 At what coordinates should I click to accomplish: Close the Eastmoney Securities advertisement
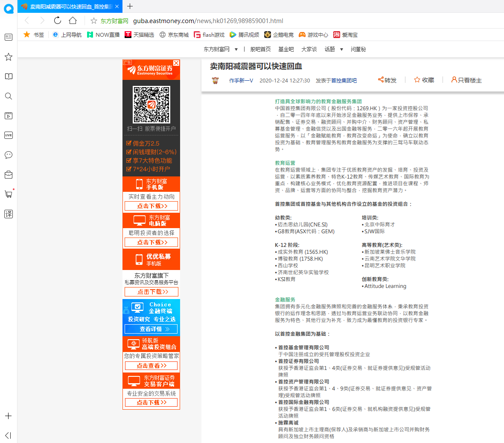[176, 63]
